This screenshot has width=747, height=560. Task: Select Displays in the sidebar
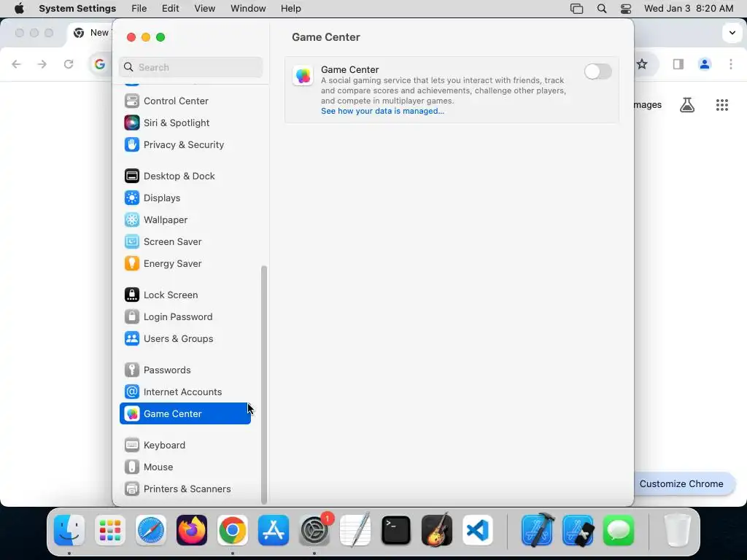click(x=185, y=198)
